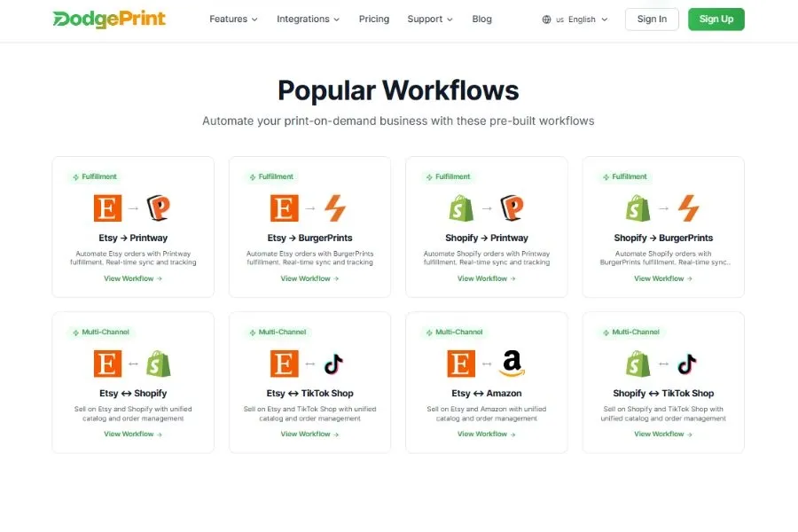Click the Shopify ↔ TikTok Shop card title
The height and width of the screenshot is (532, 798).
click(x=663, y=394)
